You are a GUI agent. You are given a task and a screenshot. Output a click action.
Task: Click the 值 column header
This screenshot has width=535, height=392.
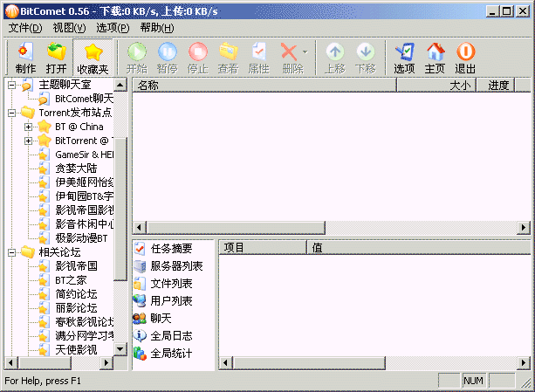419,248
